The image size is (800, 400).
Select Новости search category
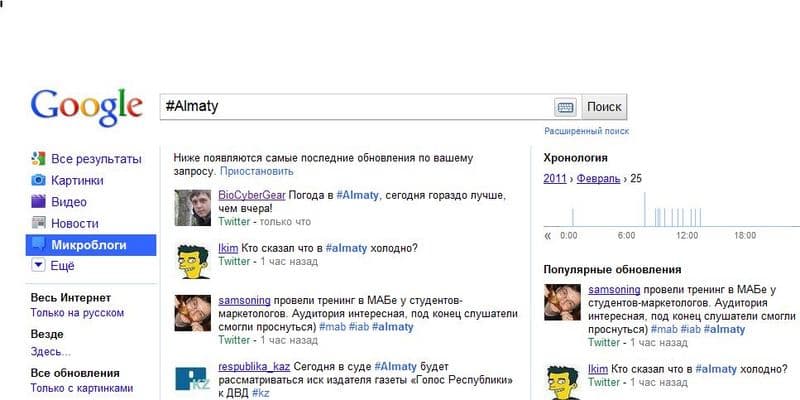click(74, 223)
